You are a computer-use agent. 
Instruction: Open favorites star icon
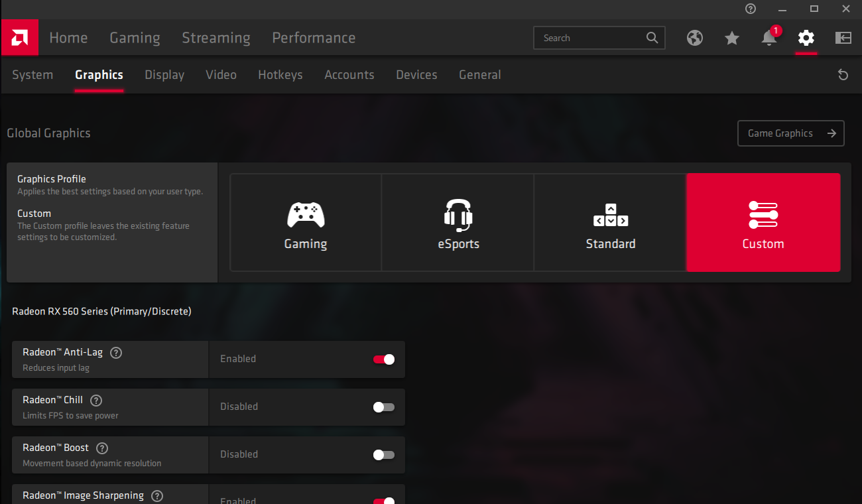click(x=731, y=38)
